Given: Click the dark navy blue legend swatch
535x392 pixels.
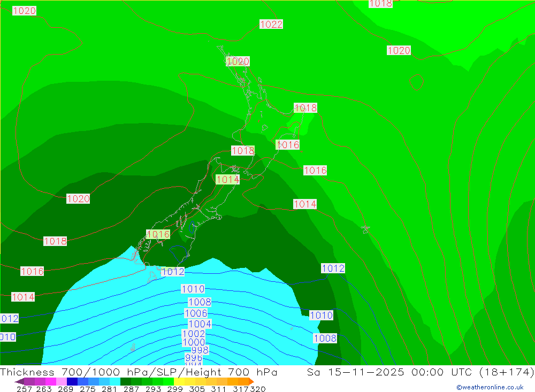Looking at the screenshot, I should (72, 381).
